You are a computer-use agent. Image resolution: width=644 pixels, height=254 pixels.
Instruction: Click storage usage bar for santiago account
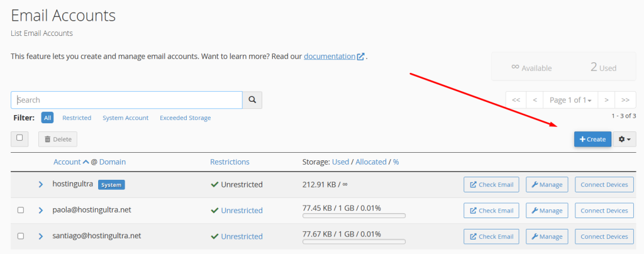coord(354,242)
